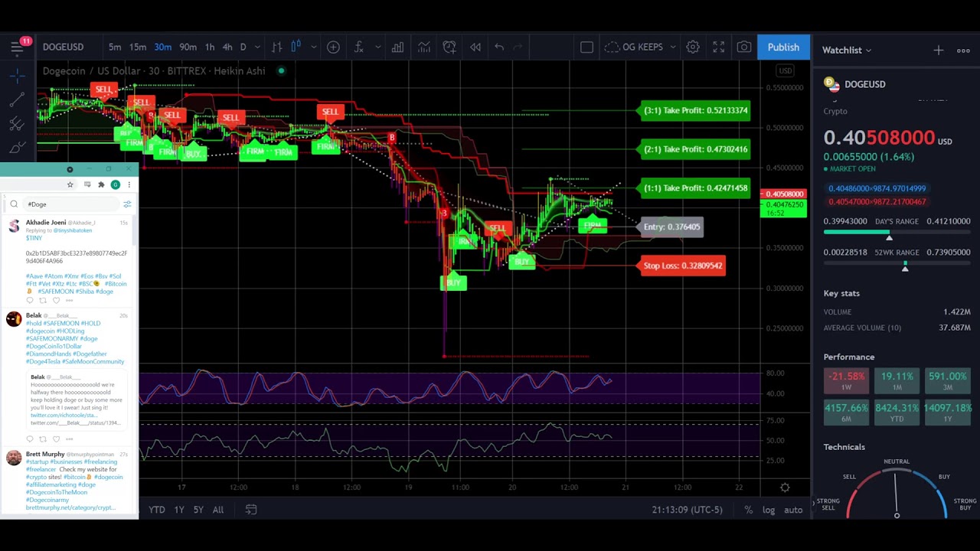980x551 pixels.
Task: Select the 4h interval
Action: (227, 47)
